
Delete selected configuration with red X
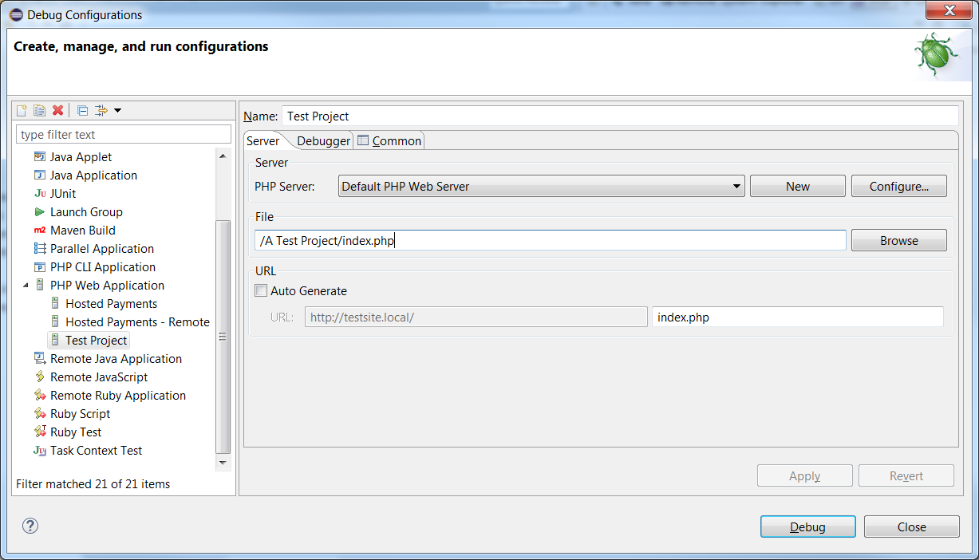click(x=57, y=110)
